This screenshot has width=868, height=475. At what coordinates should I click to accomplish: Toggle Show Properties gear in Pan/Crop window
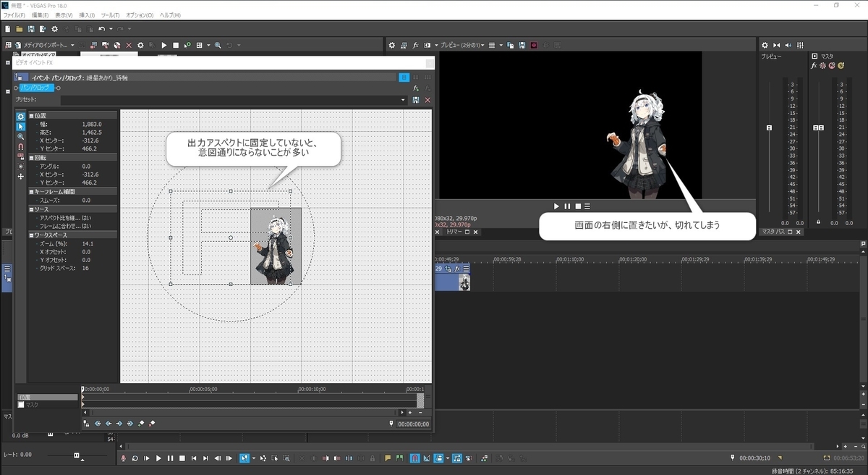20,116
